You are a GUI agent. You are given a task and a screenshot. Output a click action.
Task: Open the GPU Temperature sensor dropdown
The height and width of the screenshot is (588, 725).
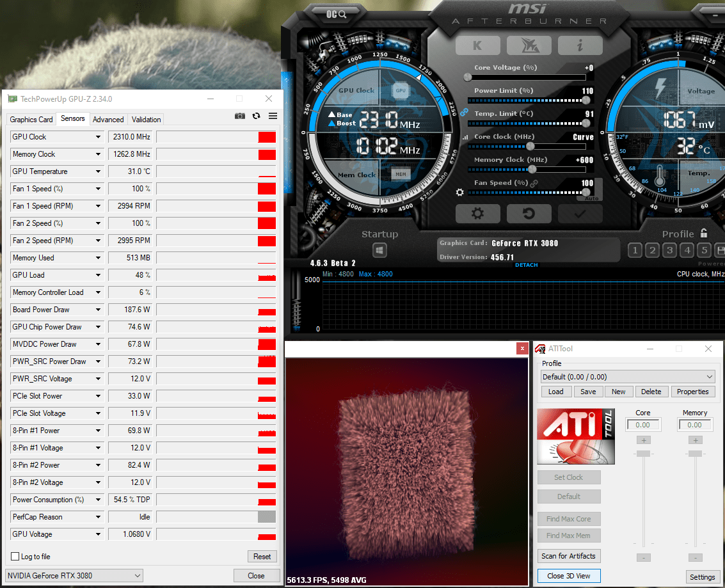point(98,171)
